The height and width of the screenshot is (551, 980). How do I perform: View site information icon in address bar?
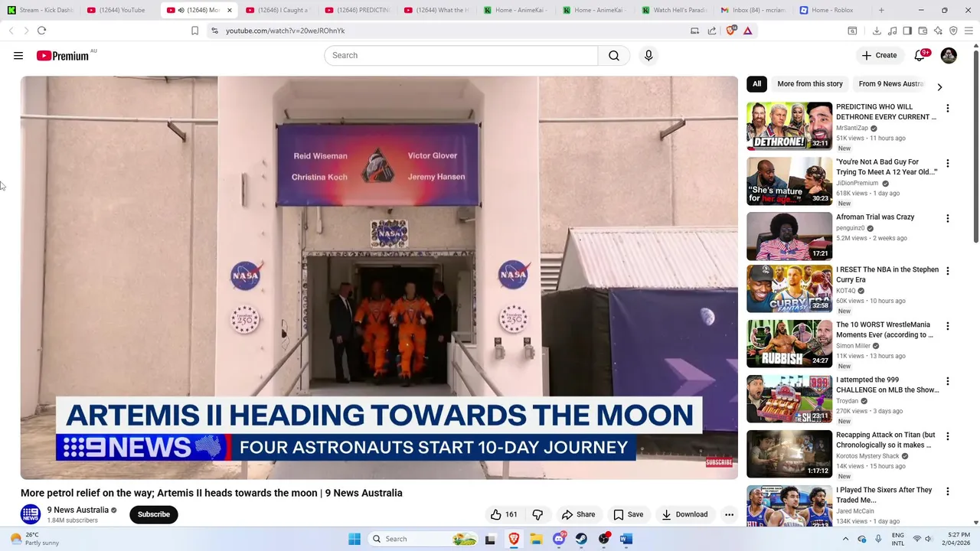(x=214, y=31)
